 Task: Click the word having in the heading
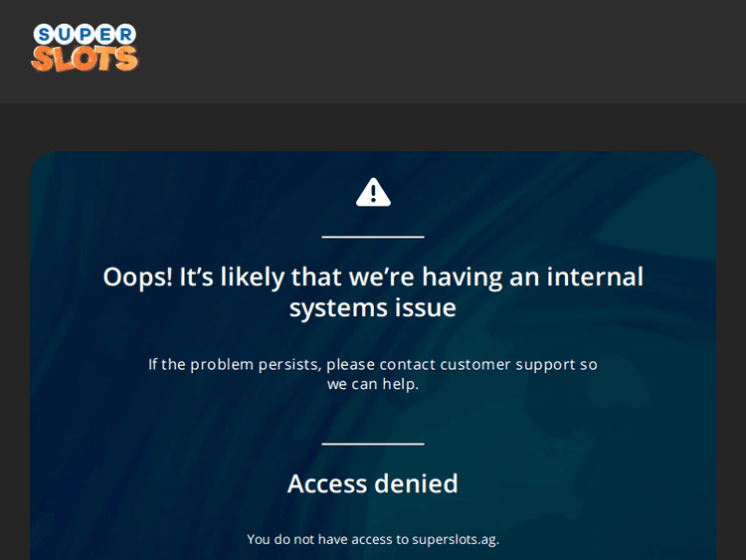tap(462, 278)
